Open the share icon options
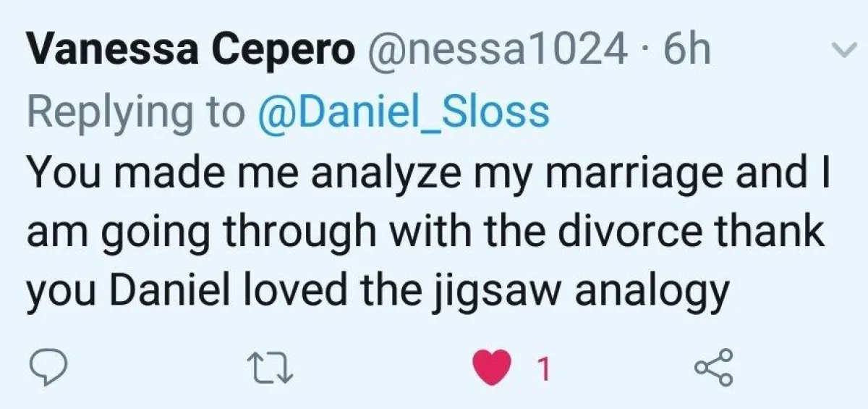This screenshot has height=409, width=868. 713,370
